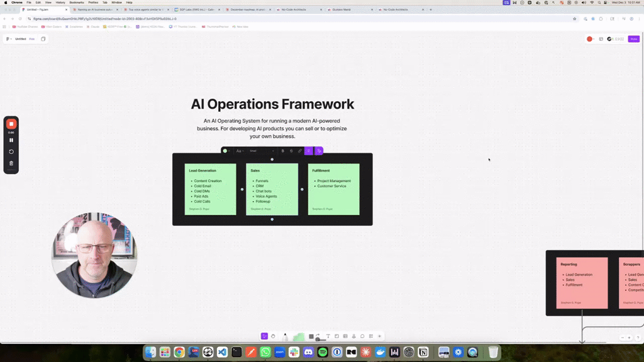The width and height of the screenshot is (644, 362).
Task: Select the Text tool in FigJam toolbar
Action: click(x=328, y=336)
